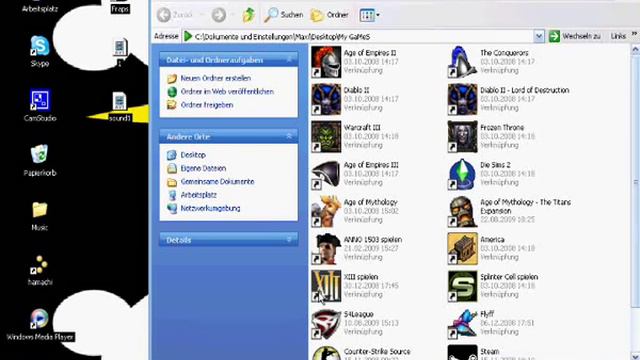Click the scrollbar up arrow
Viewport: 640px width, 360px height.
636,50
